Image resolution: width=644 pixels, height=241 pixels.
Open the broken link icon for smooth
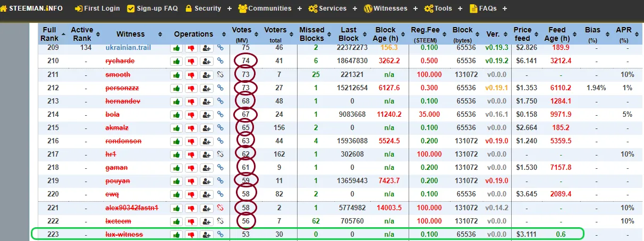[221, 74]
